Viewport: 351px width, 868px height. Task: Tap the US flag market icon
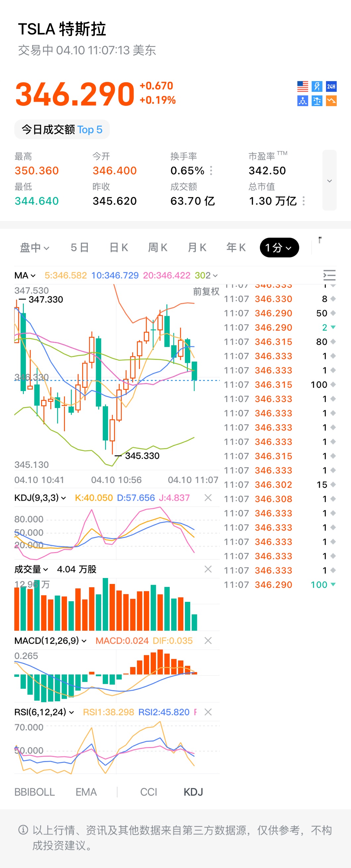point(303,87)
